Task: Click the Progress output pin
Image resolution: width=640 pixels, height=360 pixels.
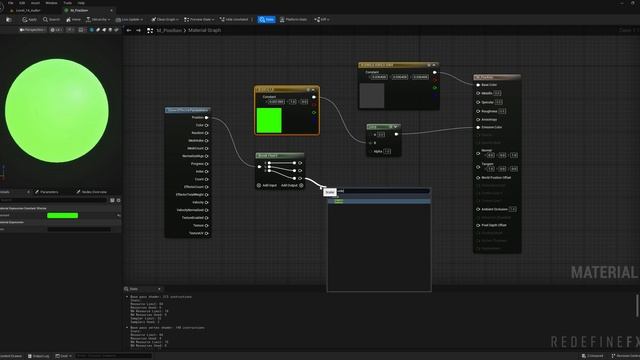Action: (207, 164)
